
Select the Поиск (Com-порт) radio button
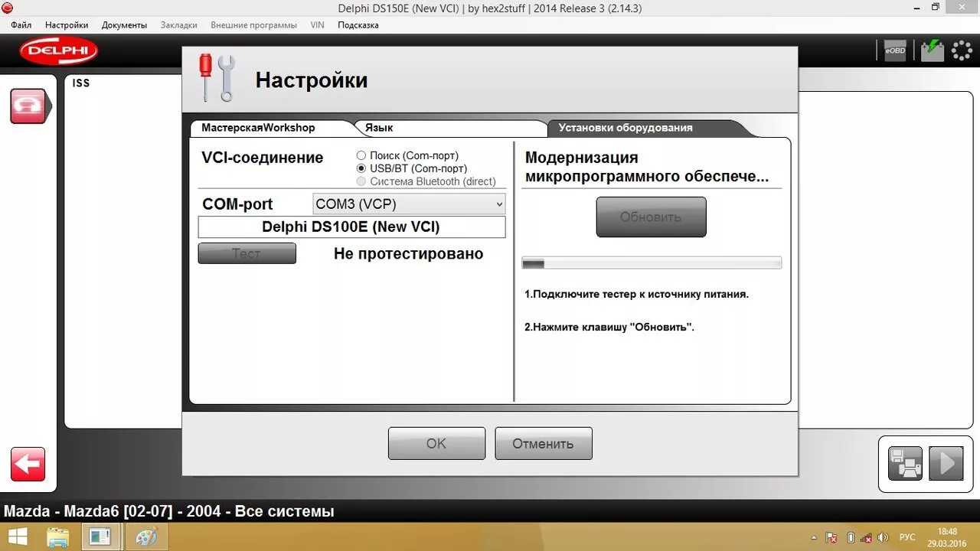(361, 155)
